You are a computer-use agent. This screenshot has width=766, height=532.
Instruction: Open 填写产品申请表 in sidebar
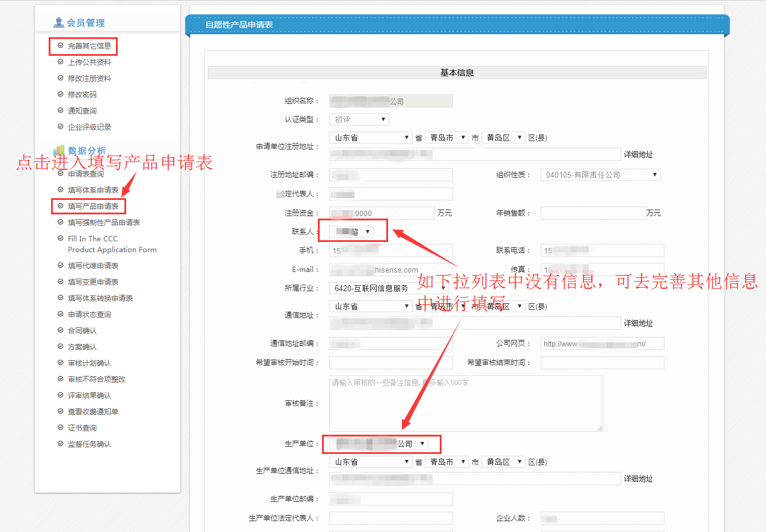93,207
